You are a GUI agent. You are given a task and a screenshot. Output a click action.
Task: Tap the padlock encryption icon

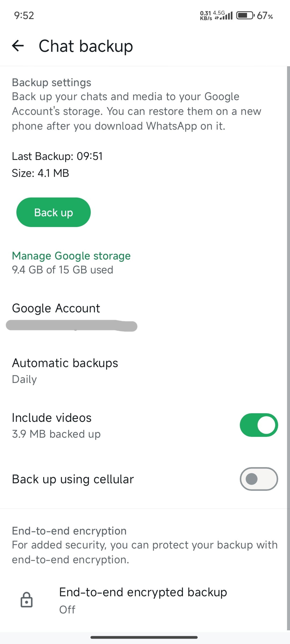[27, 600]
